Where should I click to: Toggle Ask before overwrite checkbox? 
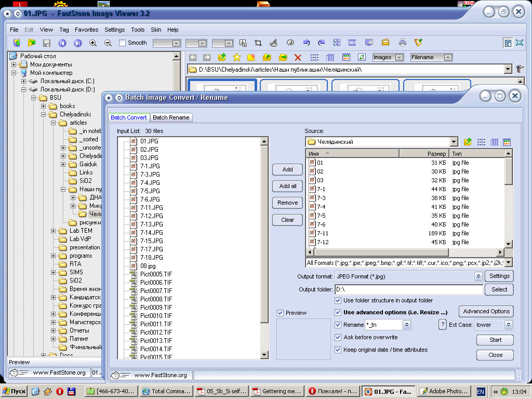click(338, 337)
